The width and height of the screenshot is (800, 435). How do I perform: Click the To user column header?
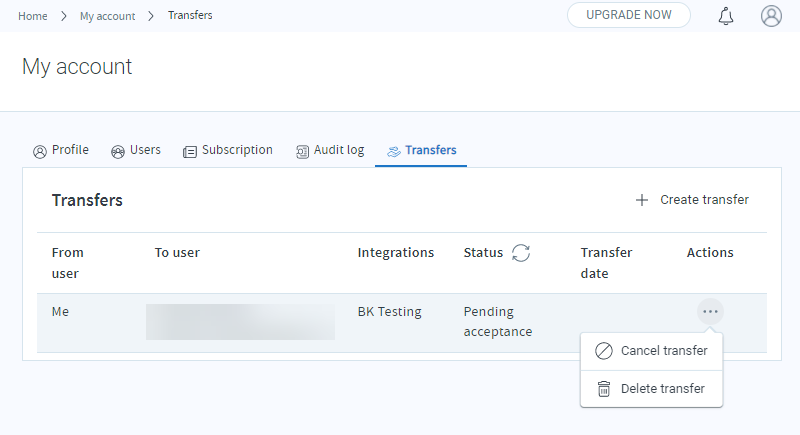tap(177, 253)
